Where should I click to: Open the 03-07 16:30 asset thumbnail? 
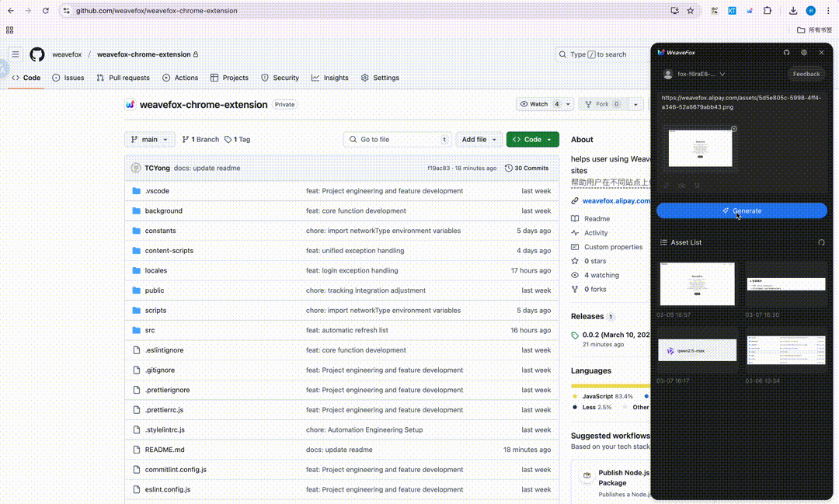pos(786,284)
